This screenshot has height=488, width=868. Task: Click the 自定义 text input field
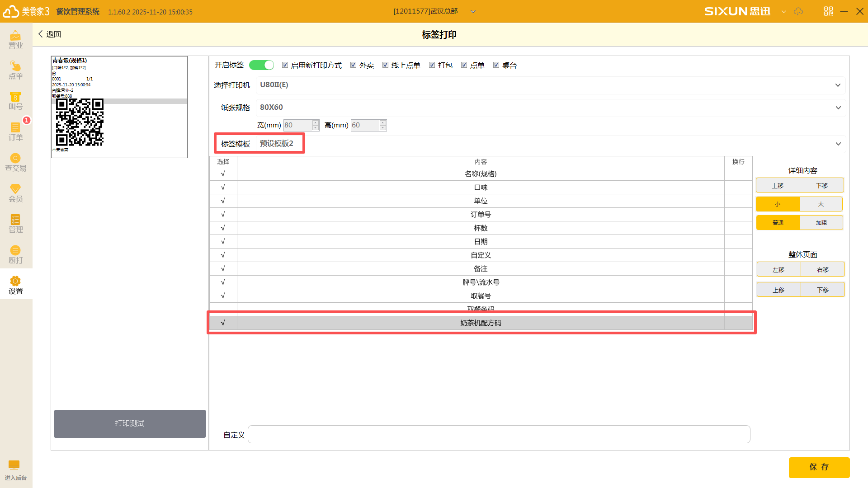point(498,434)
